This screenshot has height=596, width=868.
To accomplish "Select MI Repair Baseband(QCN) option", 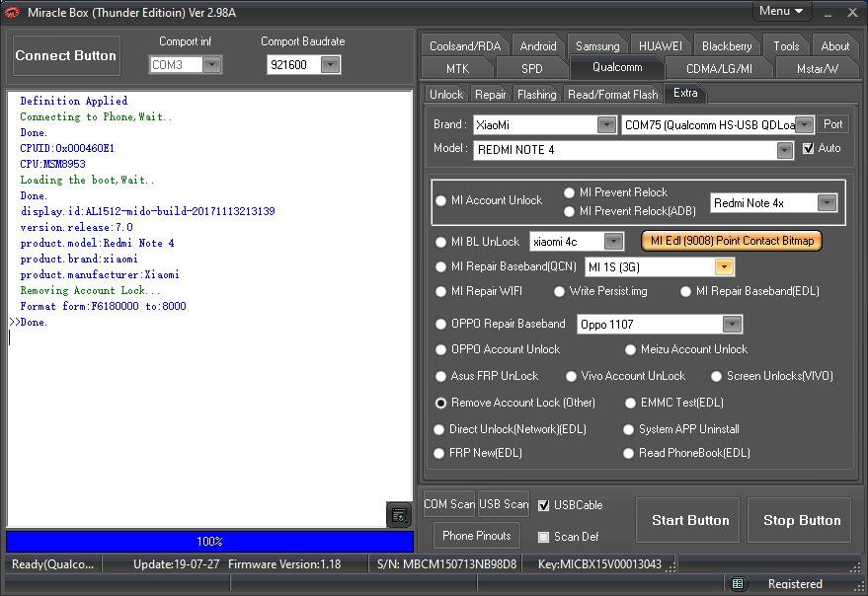I will tap(440, 266).
